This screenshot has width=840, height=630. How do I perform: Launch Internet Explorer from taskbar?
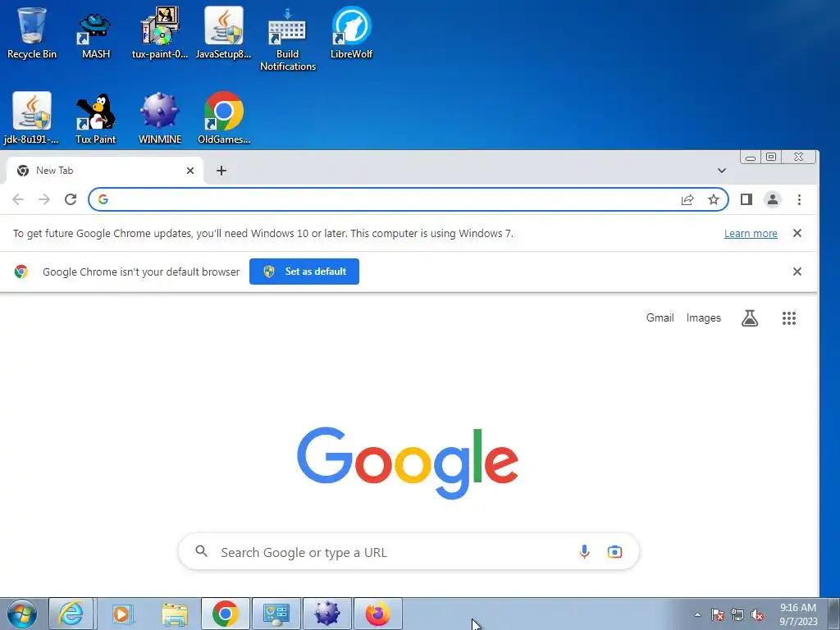(71, 614)
